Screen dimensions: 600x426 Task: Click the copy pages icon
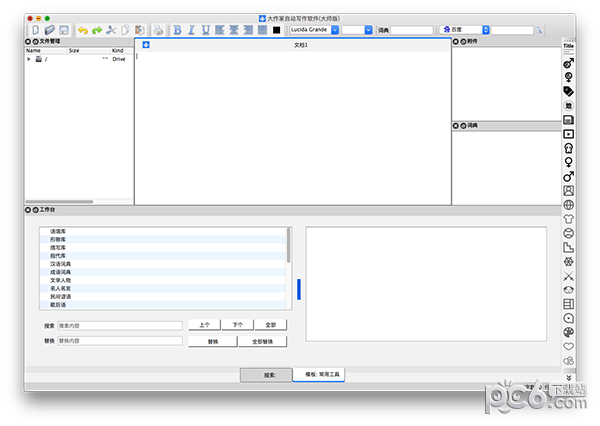(x=125, y=30)
